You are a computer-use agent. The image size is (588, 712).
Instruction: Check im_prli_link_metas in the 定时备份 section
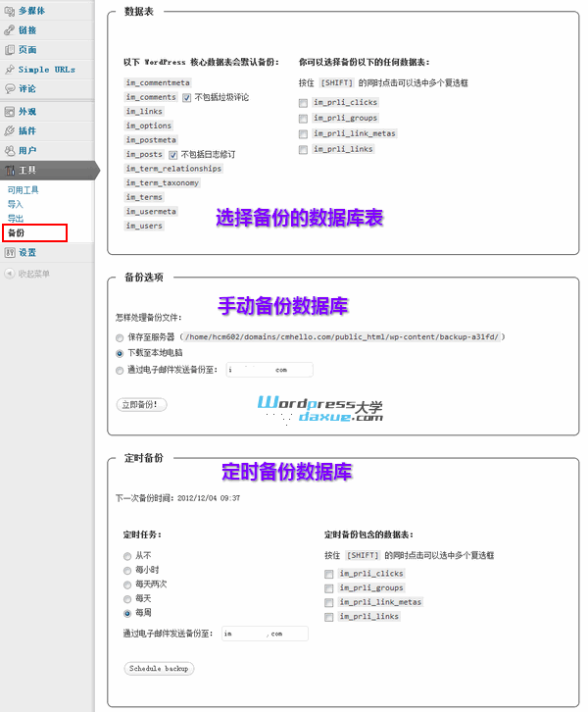pyautogui.click(x=329, y=603)
